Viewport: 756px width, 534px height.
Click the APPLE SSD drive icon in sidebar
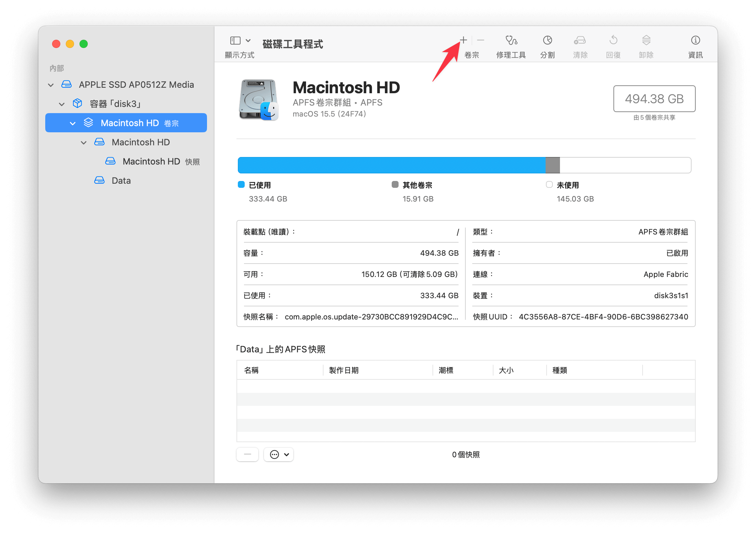(66, 84)
